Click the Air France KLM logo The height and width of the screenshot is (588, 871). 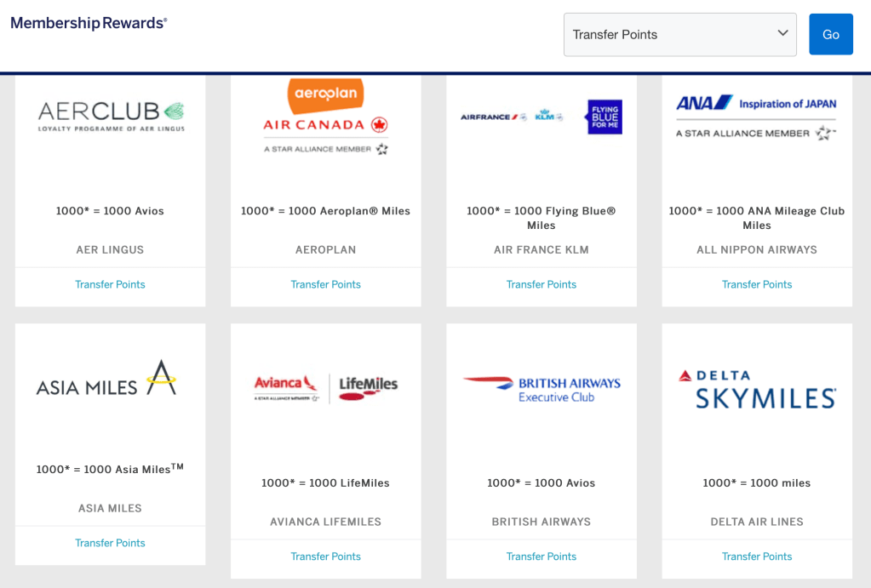coord(512,117)
